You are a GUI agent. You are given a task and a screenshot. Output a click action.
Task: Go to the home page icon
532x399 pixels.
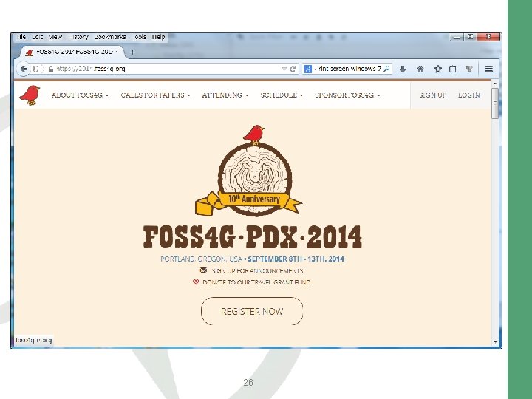[x=420, y=69]
